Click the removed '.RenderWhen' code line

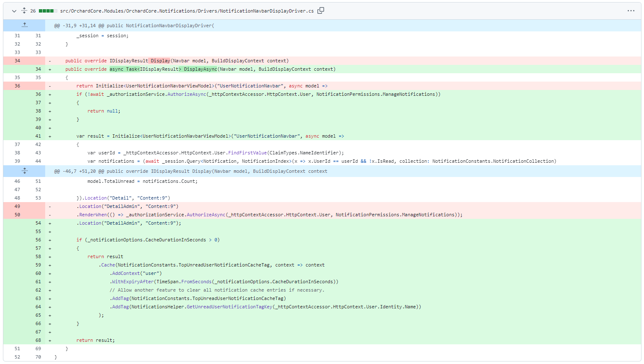[x=269, y=215]
